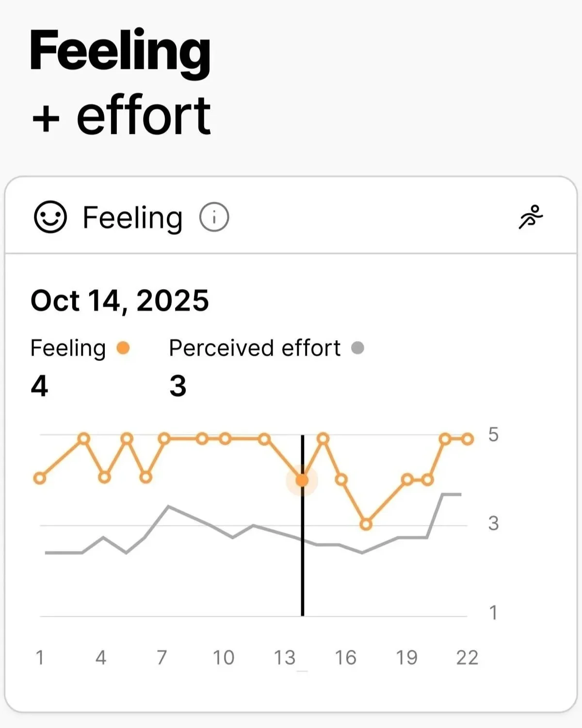Tap the Oct 14, 2025 date heading

(x=120, y=300)
